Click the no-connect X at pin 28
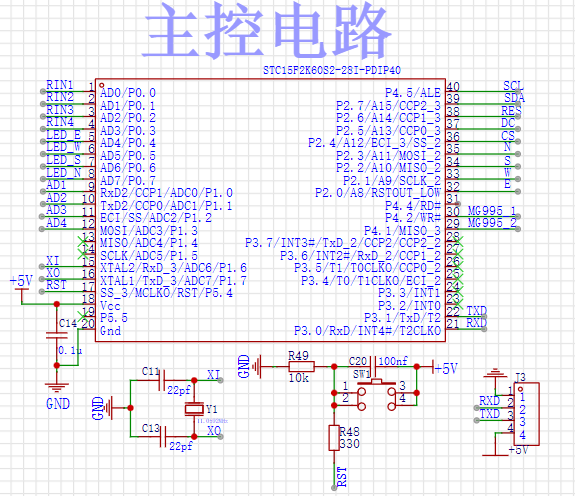Screen dimensions: 575x496 (x=458, y=242)
